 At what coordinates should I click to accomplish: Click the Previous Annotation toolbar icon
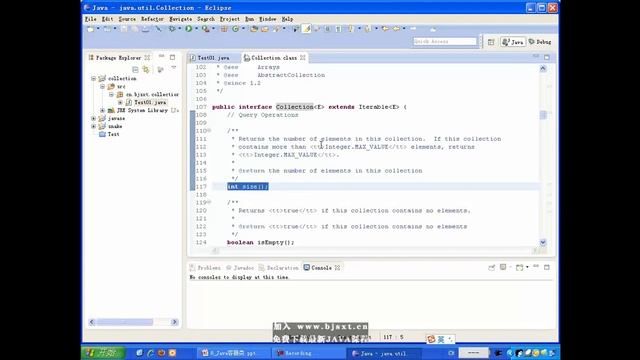(x=367, y=29)
